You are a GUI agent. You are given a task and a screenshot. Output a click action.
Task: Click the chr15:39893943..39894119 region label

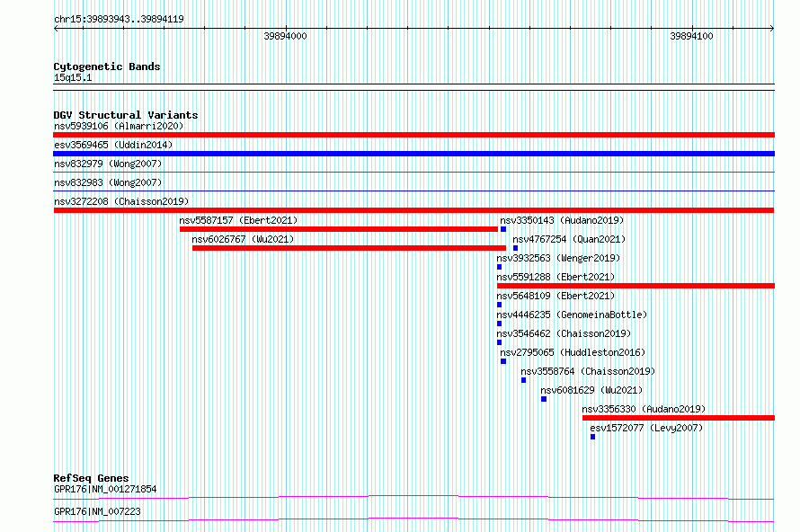(x=119, y=20)
